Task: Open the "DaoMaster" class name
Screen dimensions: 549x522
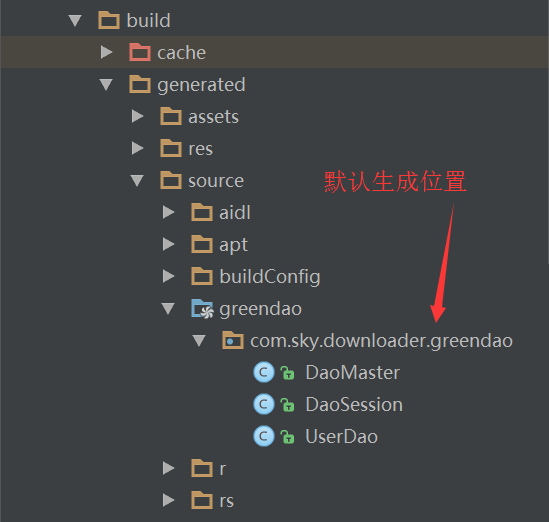Action: (x=353, y=373)
